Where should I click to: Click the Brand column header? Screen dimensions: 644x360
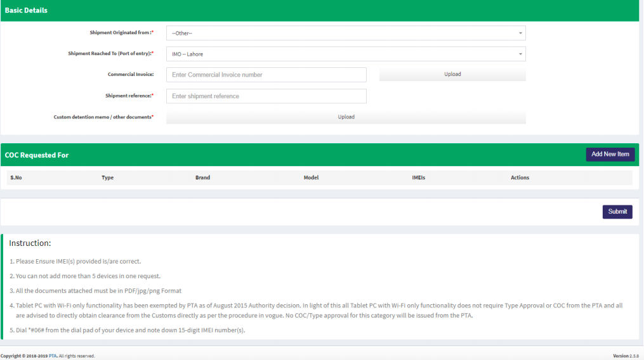pyautogui.click(x=202, y=177)
